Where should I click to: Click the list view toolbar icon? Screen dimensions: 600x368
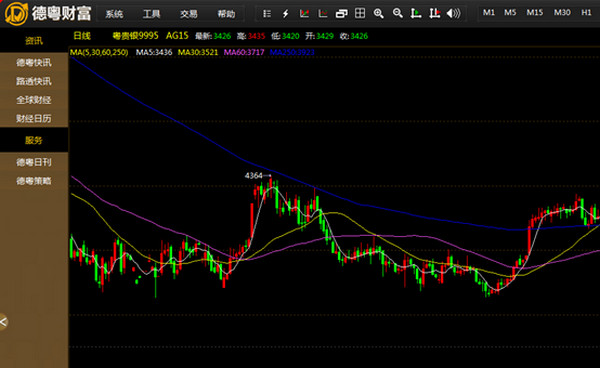[267, 14]
